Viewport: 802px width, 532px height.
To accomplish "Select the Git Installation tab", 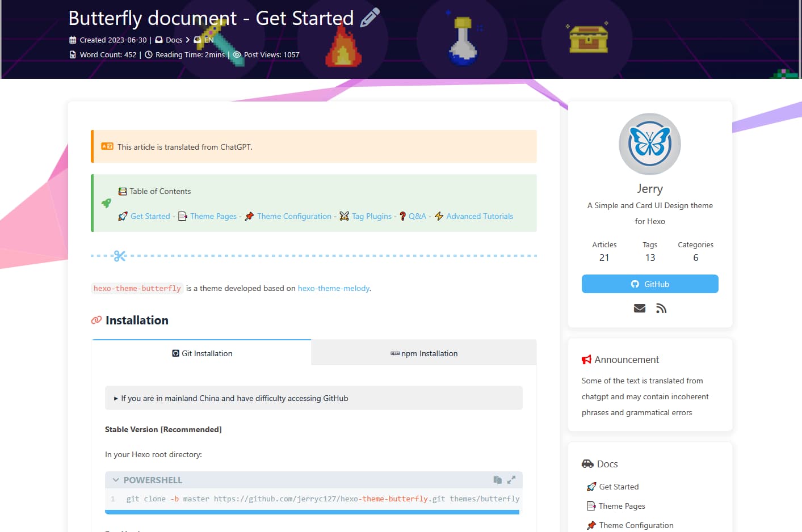I will pyautogui.click(x=201, y=353).
